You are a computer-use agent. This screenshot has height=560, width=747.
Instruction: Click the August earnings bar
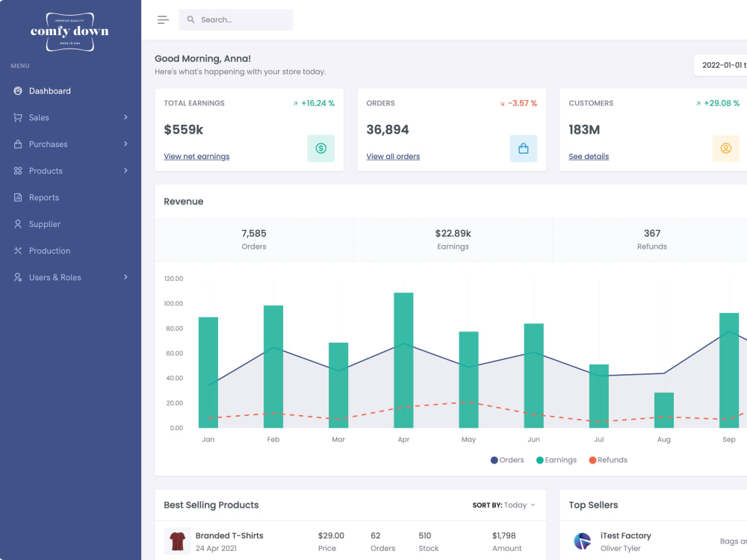coord(663,410)
